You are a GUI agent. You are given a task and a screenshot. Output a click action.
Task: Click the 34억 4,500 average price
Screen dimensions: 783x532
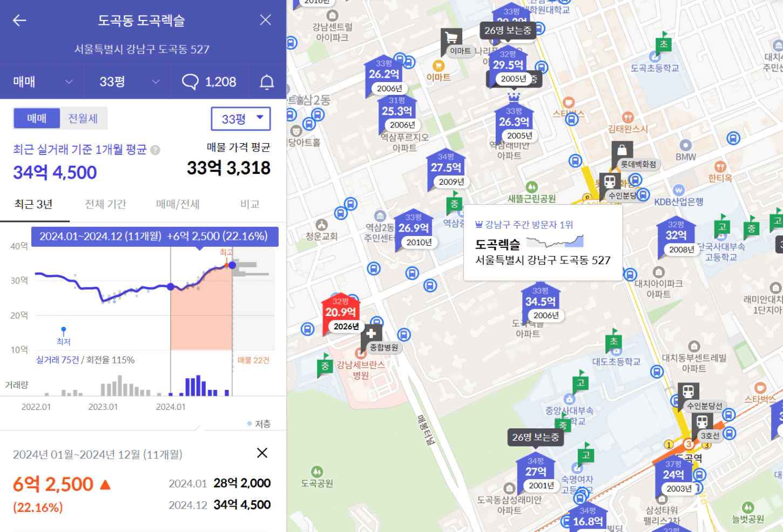point(55,172)
